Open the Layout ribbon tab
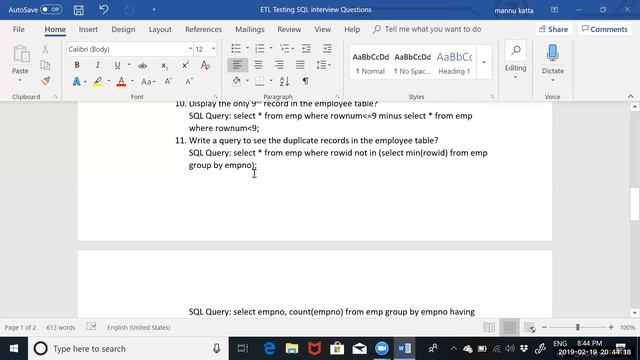The image size is (640, 360). (160, 29)
